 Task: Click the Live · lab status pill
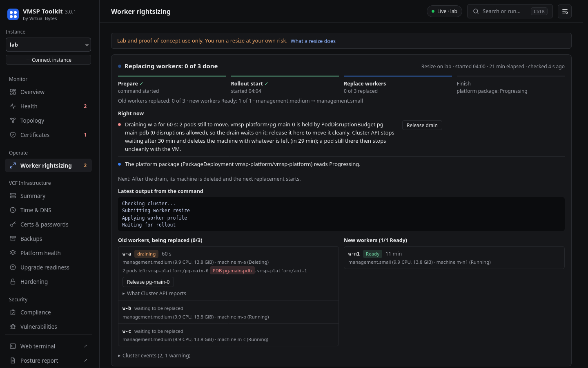coord(444,11)
